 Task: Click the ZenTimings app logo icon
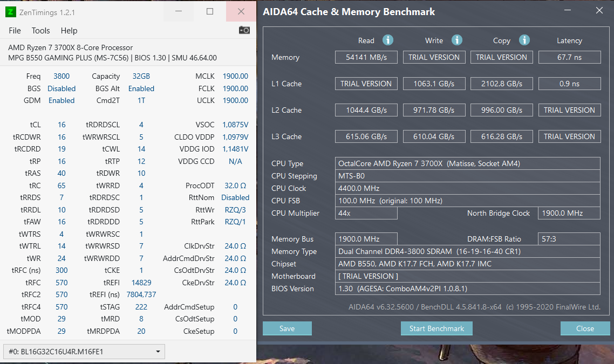tap(11, 12)
